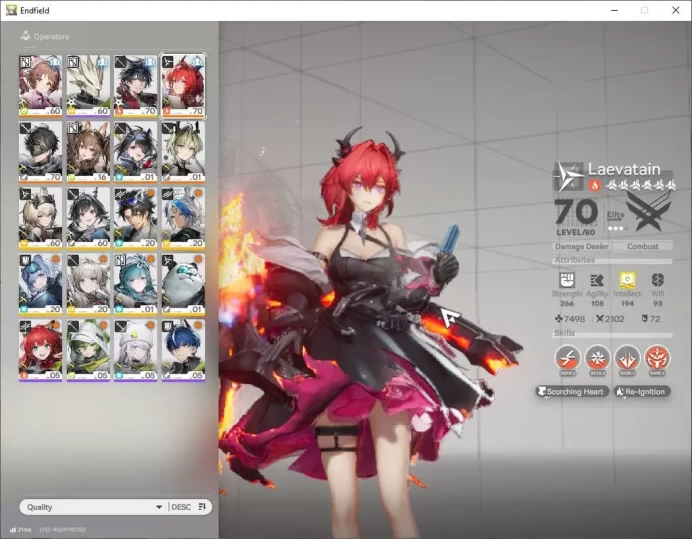Image resolution: width=692 pixels, height=539 pixels.
Task: Click the six-star rarity row
Action: (640, 185)
